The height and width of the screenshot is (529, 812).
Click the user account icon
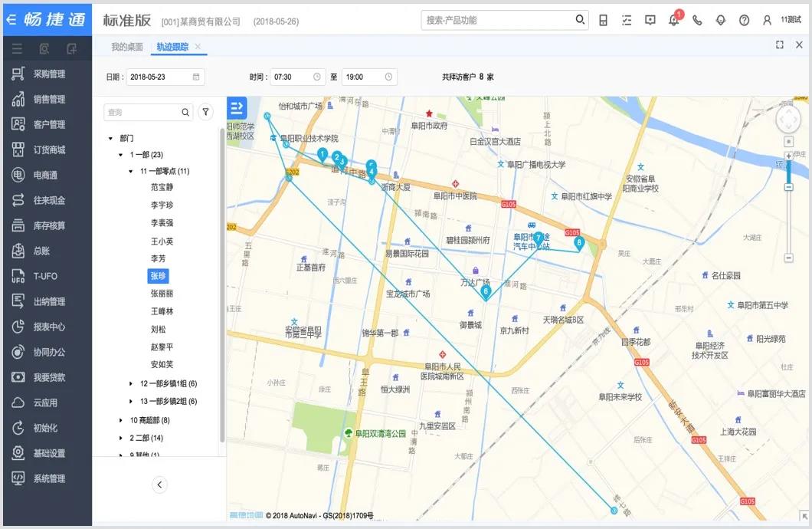pos(767,20)
